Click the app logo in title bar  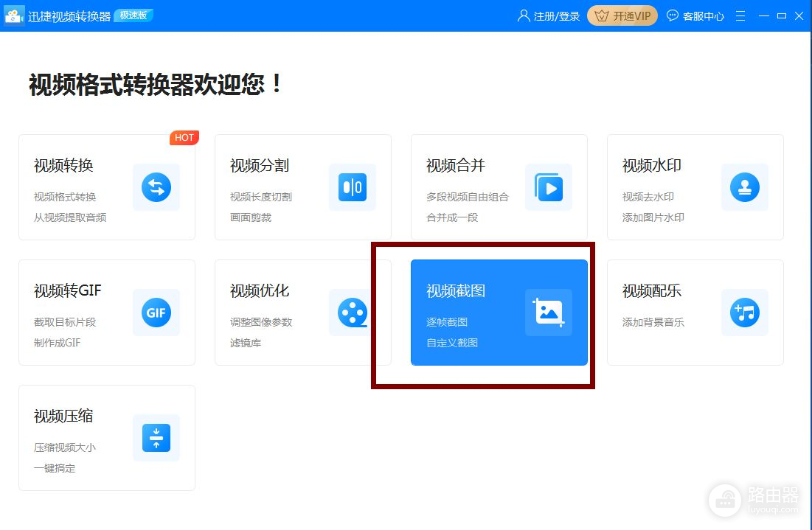click(x=14, y=15)
